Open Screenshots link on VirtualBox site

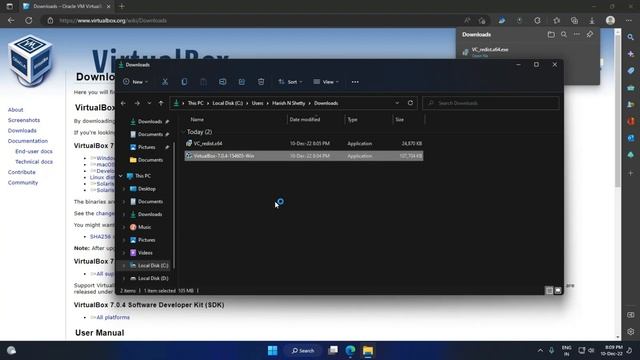[x=24, y=120]
